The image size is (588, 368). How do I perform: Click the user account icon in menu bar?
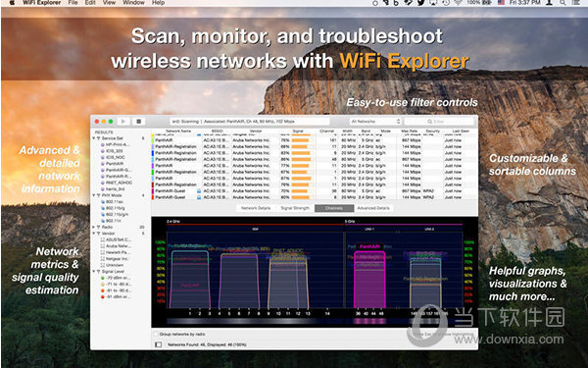pyautogui.click(x=549, y=3)
